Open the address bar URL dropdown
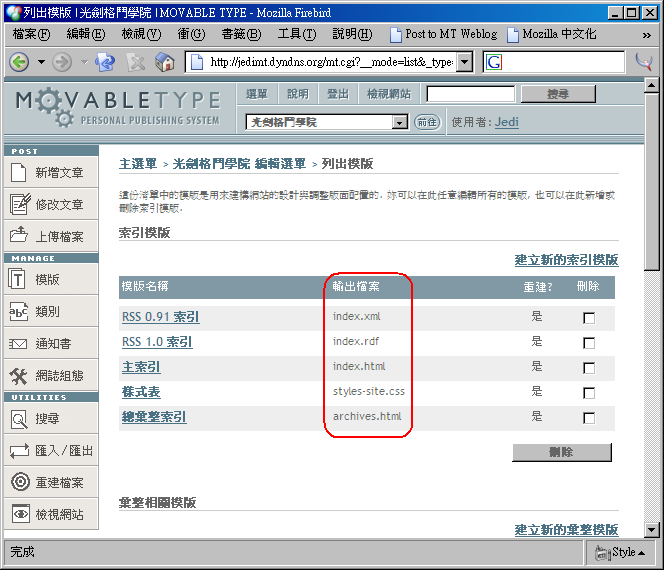The image size is (664, 570). [465, 62]
